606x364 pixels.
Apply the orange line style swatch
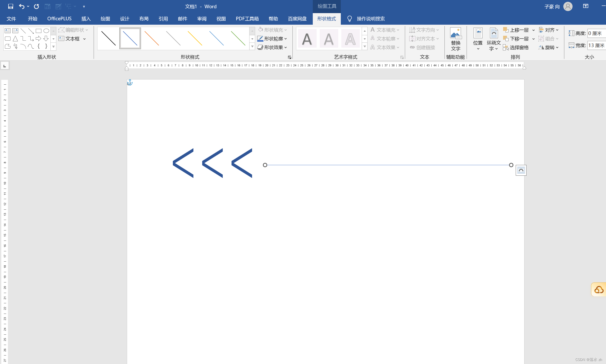152,38
